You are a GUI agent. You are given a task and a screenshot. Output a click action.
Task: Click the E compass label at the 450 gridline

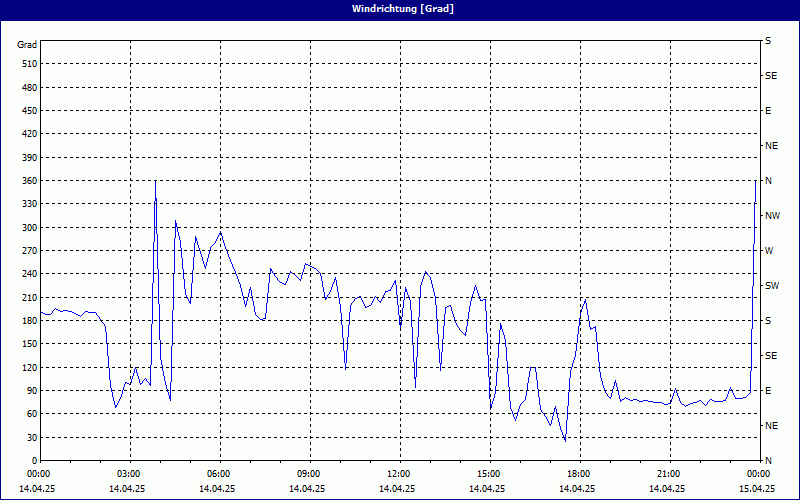point(768,111)
